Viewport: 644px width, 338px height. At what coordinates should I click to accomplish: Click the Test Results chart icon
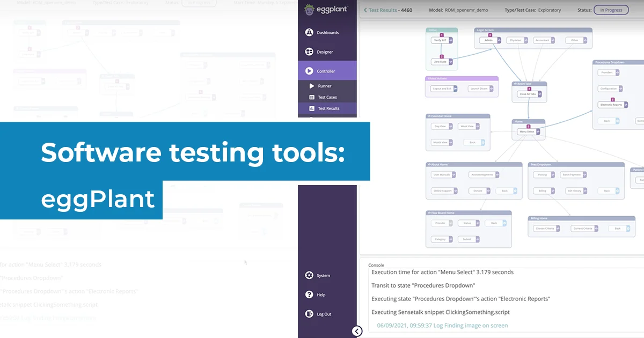click(x=312, y=108)
